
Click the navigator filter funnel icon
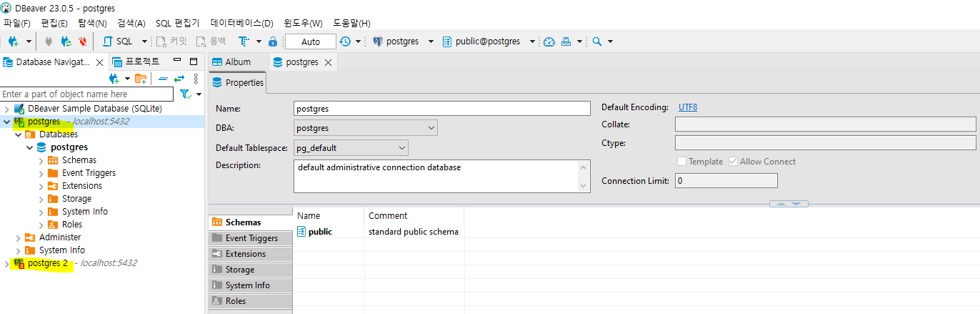[x=185, y=94]
